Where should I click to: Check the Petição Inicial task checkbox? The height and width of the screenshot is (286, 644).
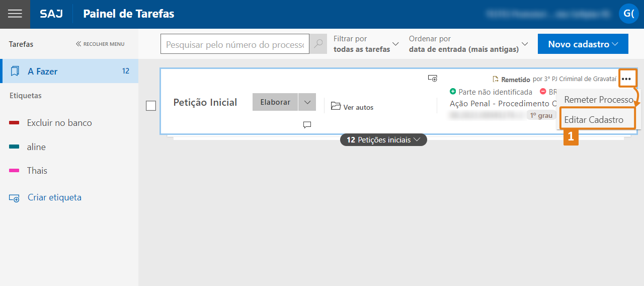pos(151,106)
